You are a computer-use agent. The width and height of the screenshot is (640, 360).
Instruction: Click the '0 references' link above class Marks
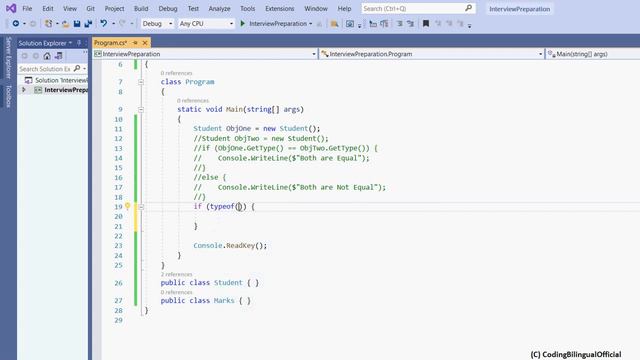click(176, 292)
